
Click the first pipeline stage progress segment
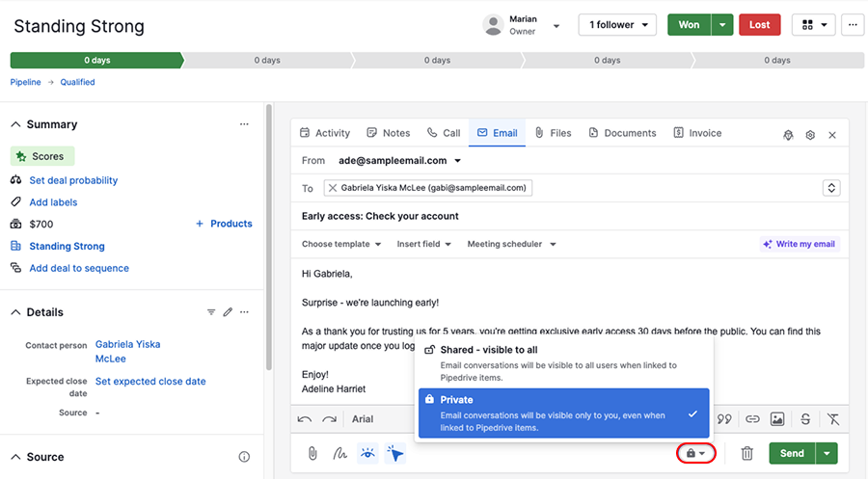tap(96, 60)
